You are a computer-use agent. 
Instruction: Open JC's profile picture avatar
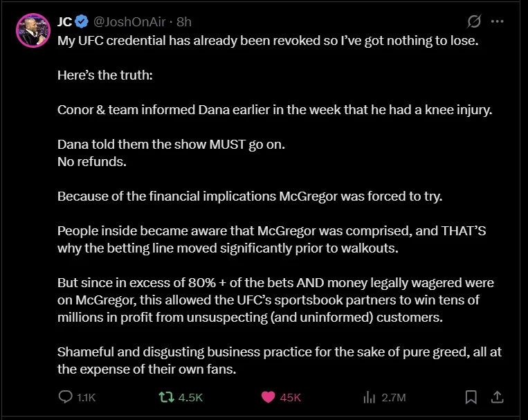(x=33, y=30)
